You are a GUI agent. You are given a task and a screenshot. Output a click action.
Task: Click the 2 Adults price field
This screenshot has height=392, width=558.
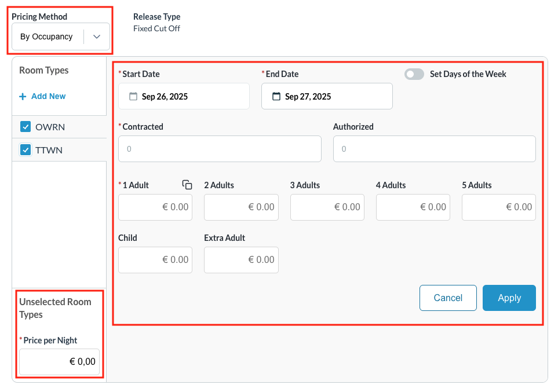(x=241, y=207)
